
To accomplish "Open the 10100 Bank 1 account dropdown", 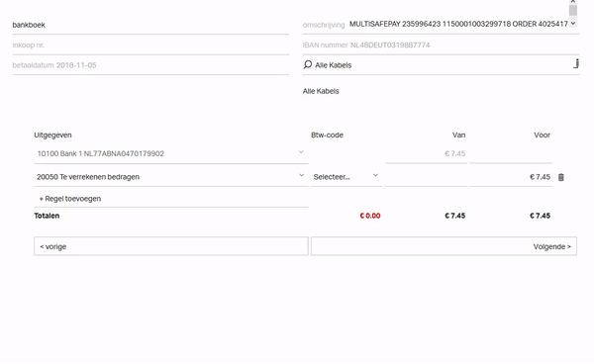I will point(301,152).
